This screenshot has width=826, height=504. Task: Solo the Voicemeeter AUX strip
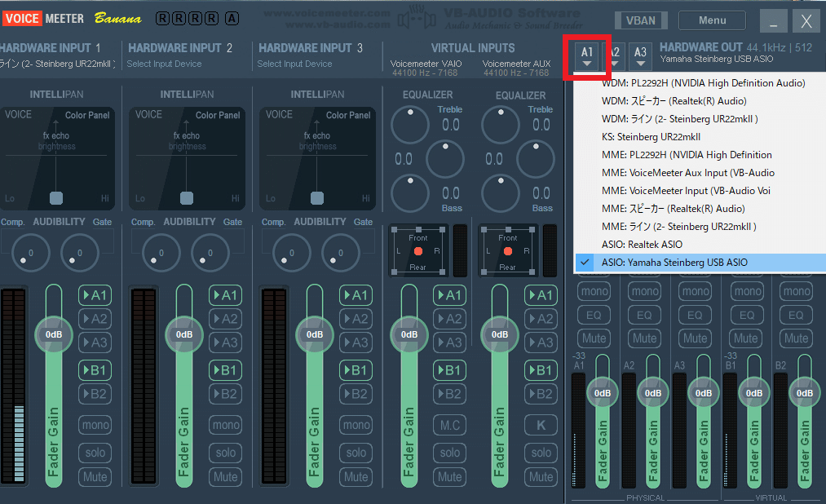541,453
